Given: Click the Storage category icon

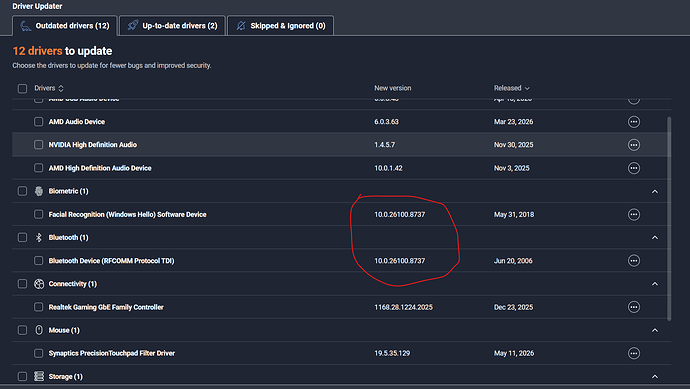Looking at the screenshot, I should 39,376.
